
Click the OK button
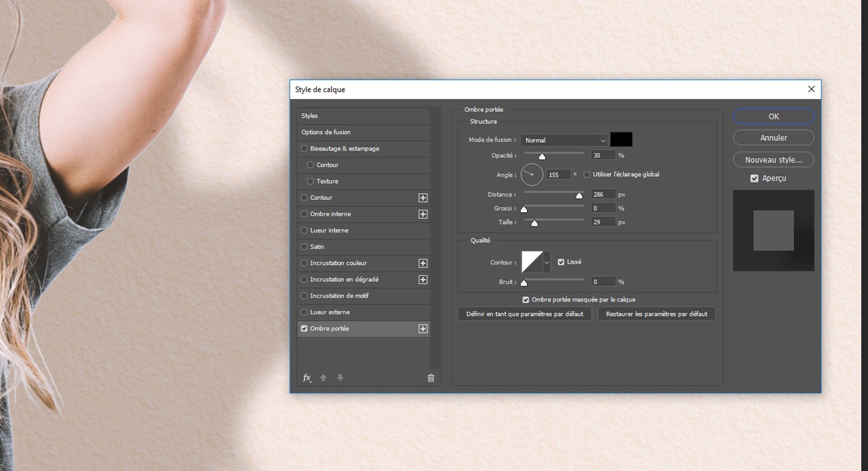[774, 117]
